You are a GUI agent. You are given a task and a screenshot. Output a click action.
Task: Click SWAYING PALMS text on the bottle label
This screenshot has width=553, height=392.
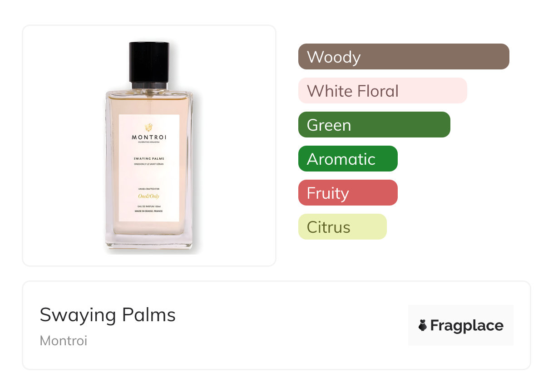[x=149, y=158]
